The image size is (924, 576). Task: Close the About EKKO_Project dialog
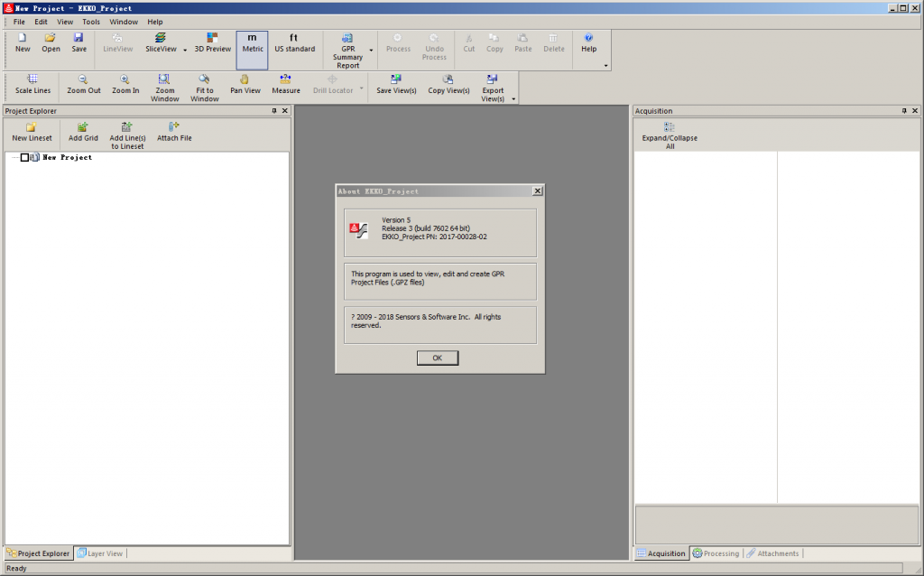coord(538,191)
